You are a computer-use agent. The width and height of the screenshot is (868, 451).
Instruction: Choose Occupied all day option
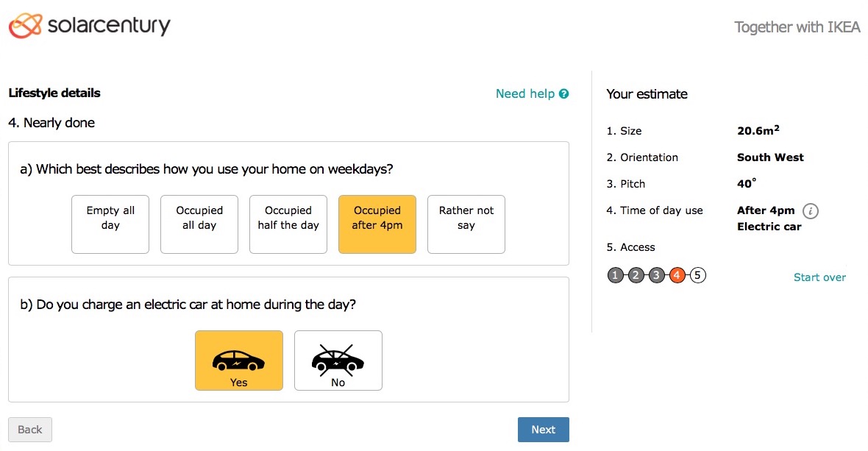click(x=199, y=224)
